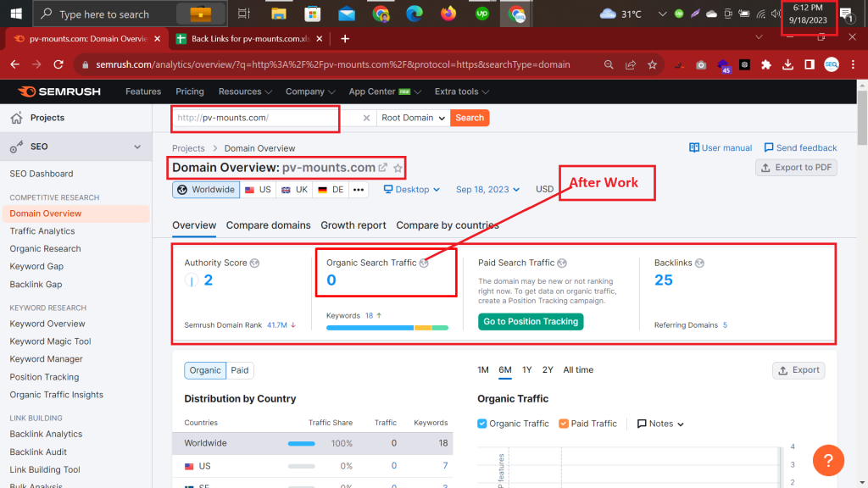
Task: Open Keyword Magic Tool in sidebar
Action: 50,341
